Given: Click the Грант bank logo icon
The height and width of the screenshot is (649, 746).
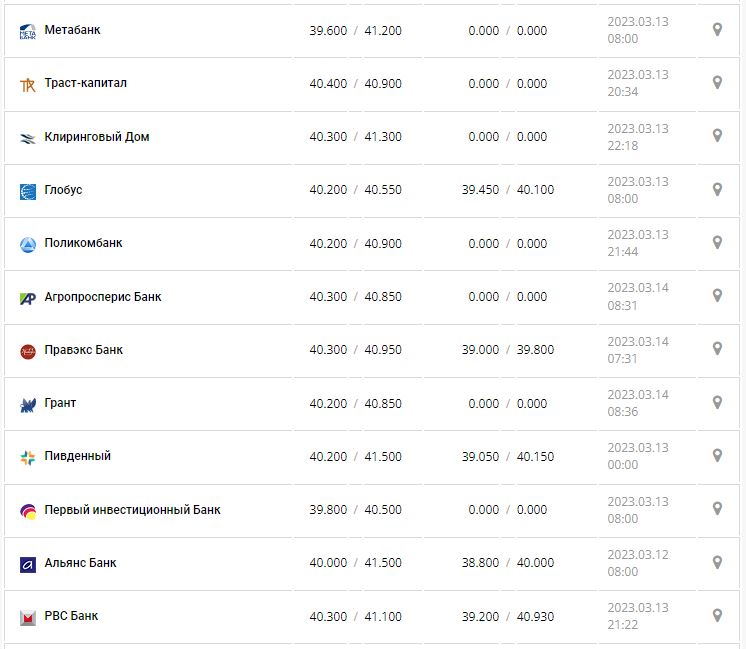Looking at the screenshot, I should pyautogui.click(x=28, y=404).
